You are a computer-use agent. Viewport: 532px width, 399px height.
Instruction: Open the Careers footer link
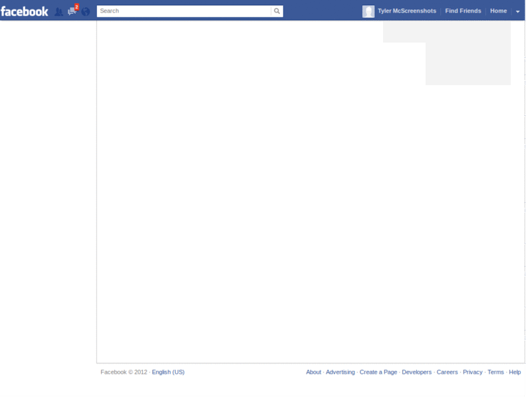click(446, 372)
